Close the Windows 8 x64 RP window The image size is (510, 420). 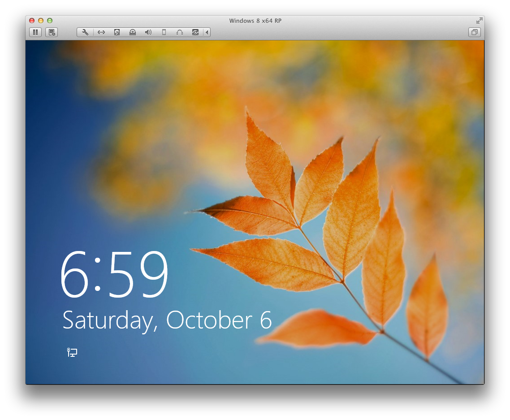pos(32,21)
